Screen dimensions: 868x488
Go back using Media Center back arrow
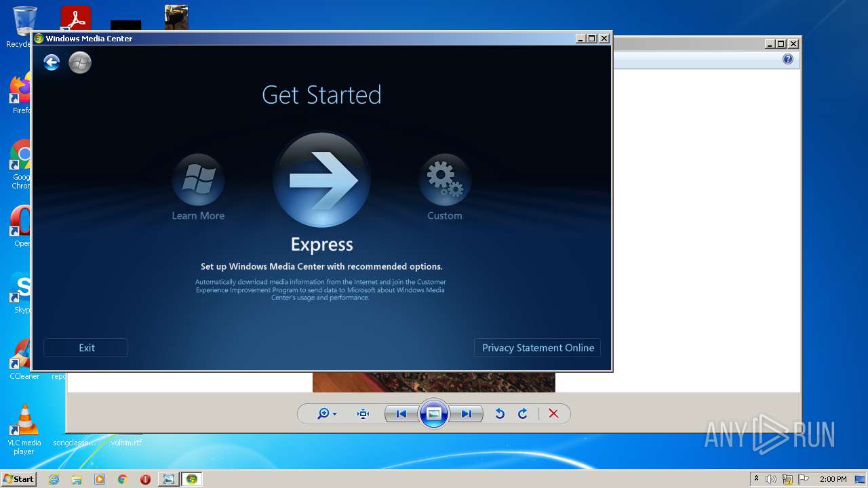tap(52, 63)
